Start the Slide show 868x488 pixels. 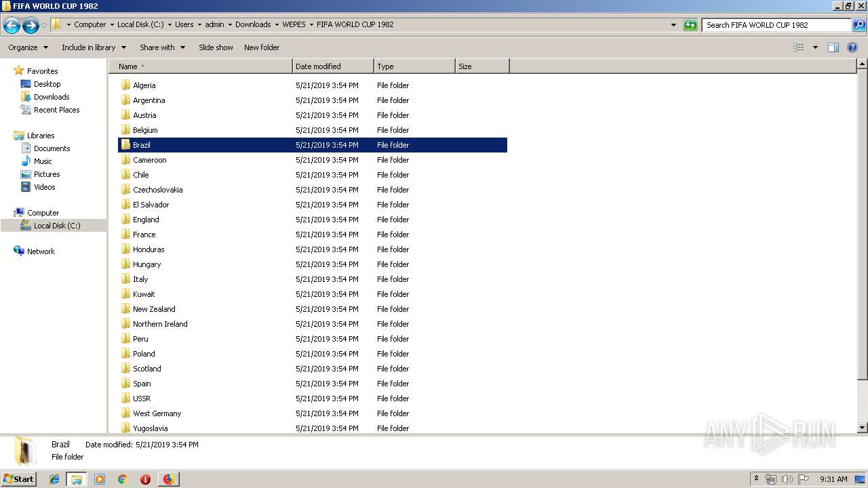pos(216,47)
